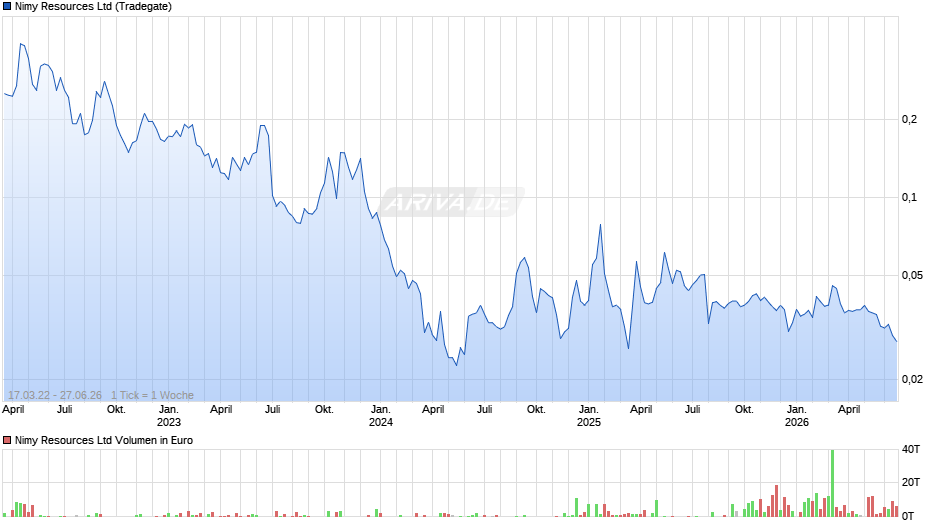Click the price peak in early 2025
Viewport: 940px width, 526px height.
(600, 226)
